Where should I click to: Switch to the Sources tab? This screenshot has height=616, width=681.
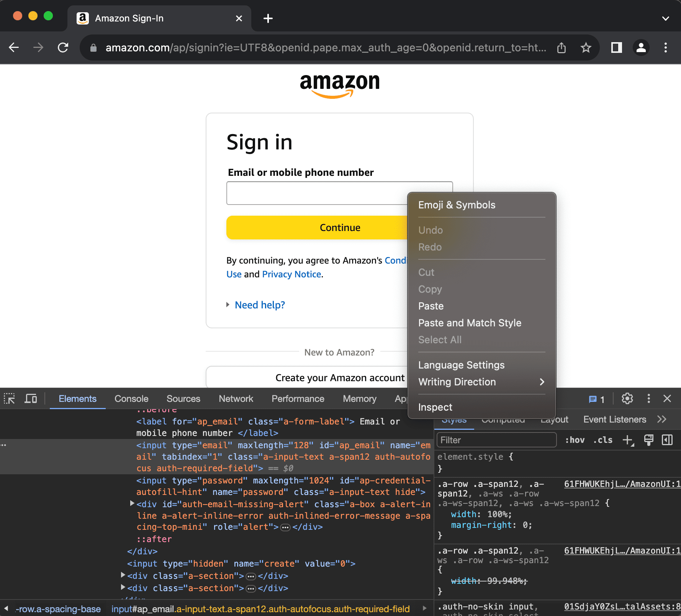click(x=183, y=399)
